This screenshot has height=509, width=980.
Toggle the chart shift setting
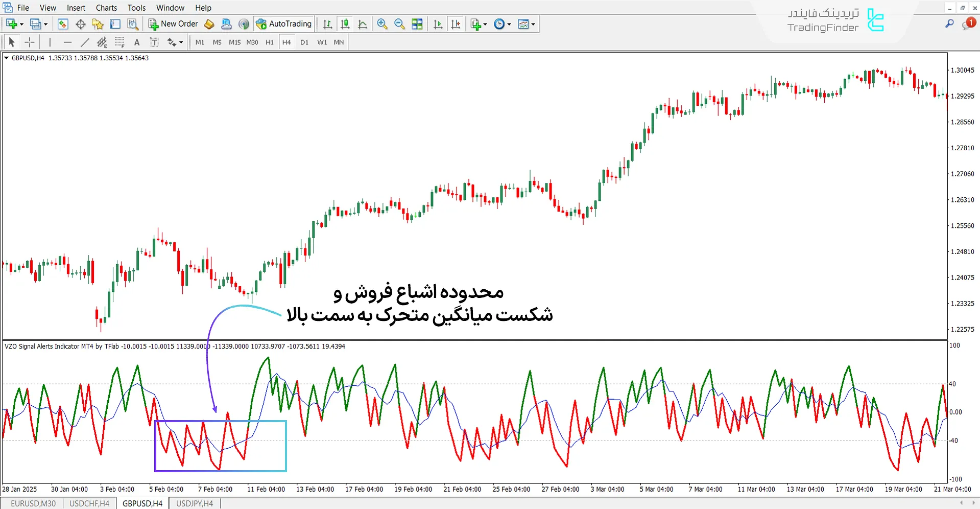click(456, 24)
